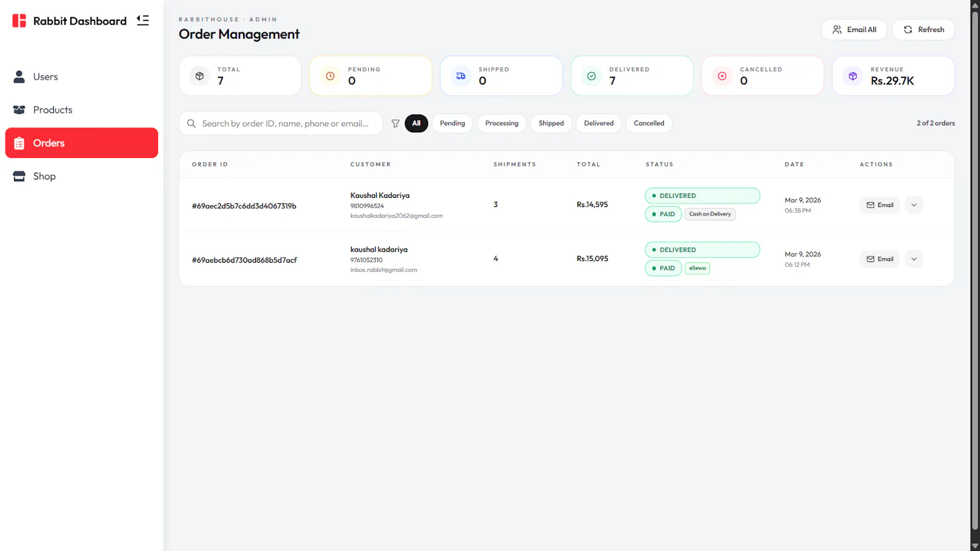Image resolution: width=980 pixels, height=551 pixels.
Task: Open the Products page
Action: click(x=81, y=110)
